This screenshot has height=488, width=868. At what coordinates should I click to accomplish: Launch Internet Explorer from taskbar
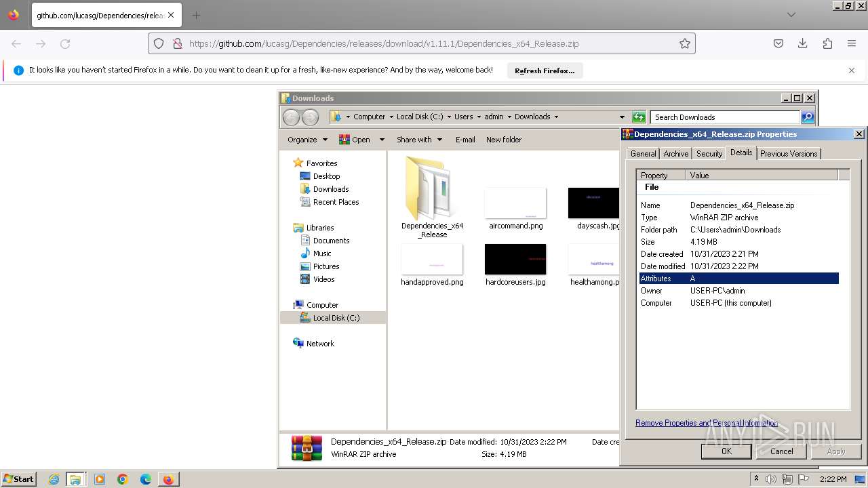click(54, 479)
